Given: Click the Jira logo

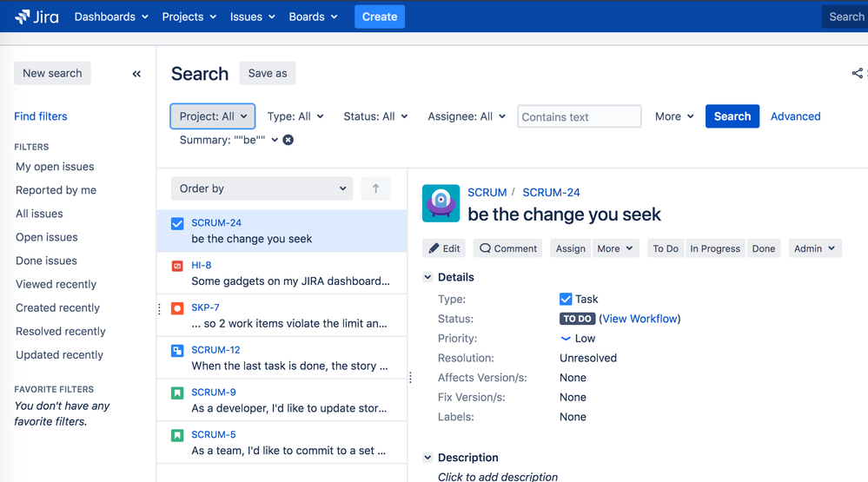Looking at the screenshot, I should click(36, 17).
